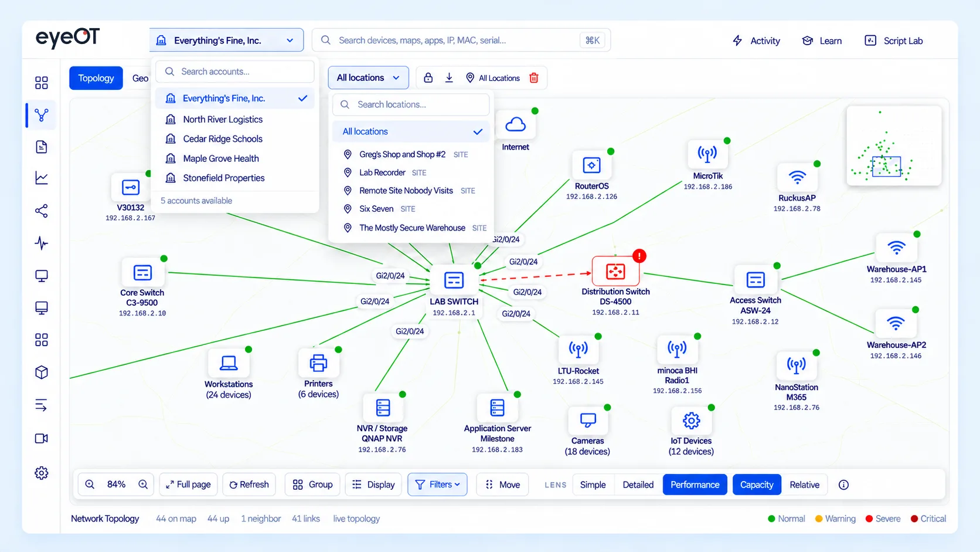Expand the Filters dropdown
This screenshot has width=980, height=552.
click(437, 485)
